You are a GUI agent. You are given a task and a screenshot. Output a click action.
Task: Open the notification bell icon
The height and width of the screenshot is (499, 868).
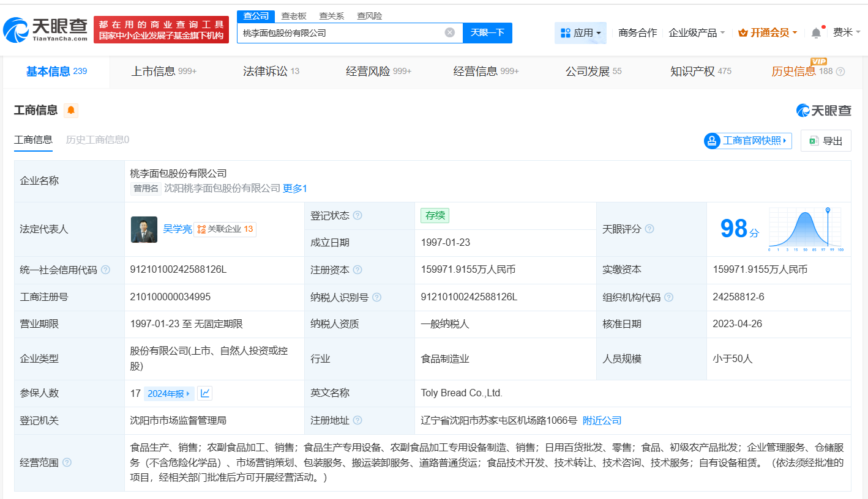815,32
